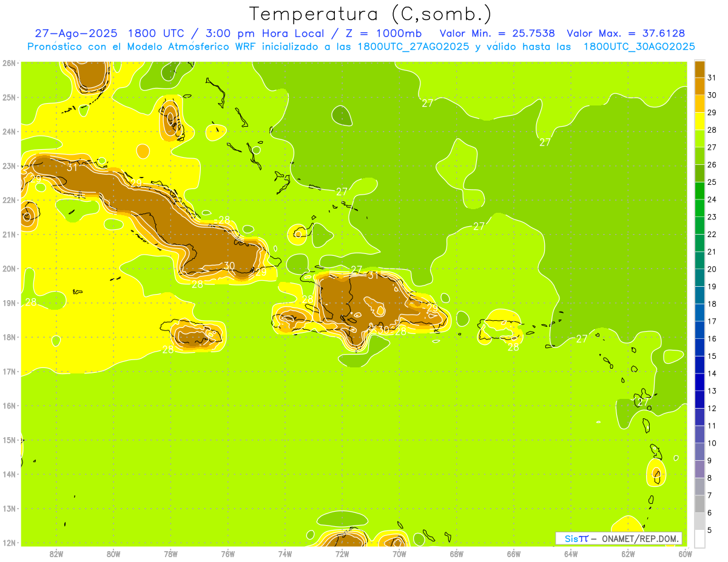Click the '76W' longitude axis label
This screenshot has height=562, width=728.
pos(227,554)
